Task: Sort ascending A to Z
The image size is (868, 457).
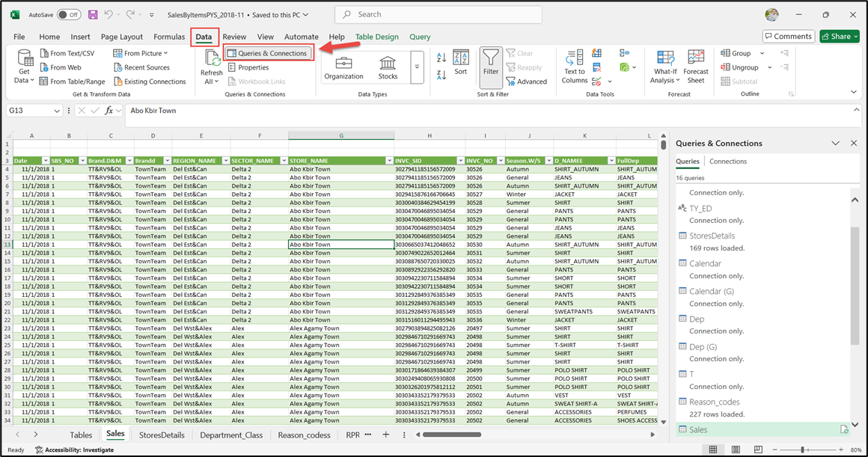Action: click(x=441, y=58)
